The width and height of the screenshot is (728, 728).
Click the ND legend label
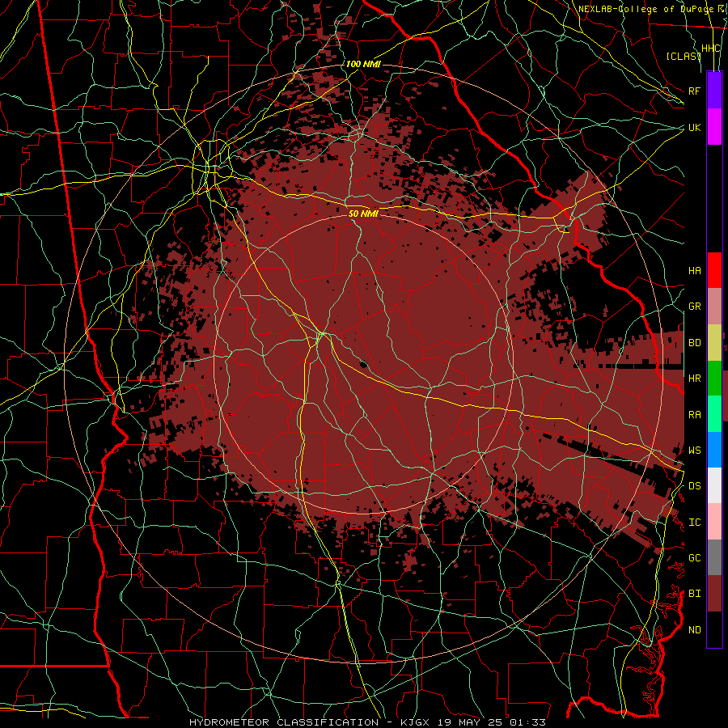694,629
